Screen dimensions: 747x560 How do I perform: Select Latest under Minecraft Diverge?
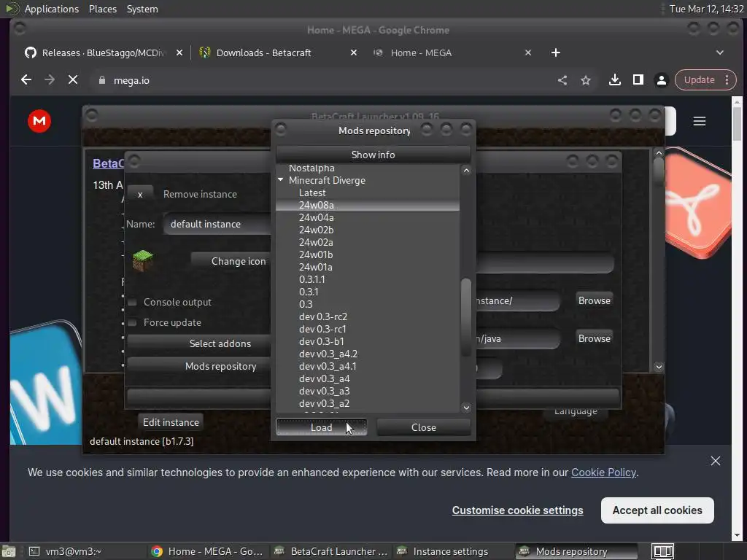tap(312, 192)
